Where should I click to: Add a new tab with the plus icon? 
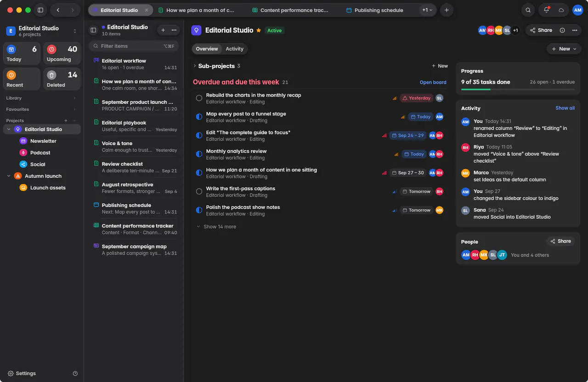coord(446,10)
